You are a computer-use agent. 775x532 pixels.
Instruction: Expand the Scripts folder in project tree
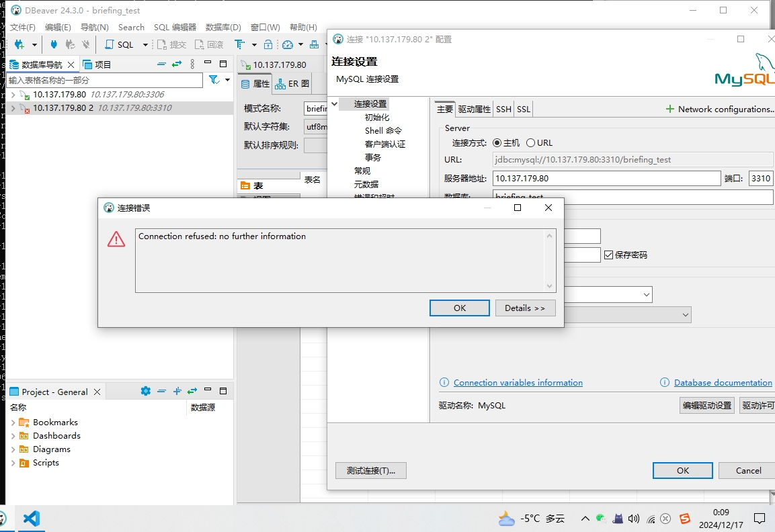[13, 463]
